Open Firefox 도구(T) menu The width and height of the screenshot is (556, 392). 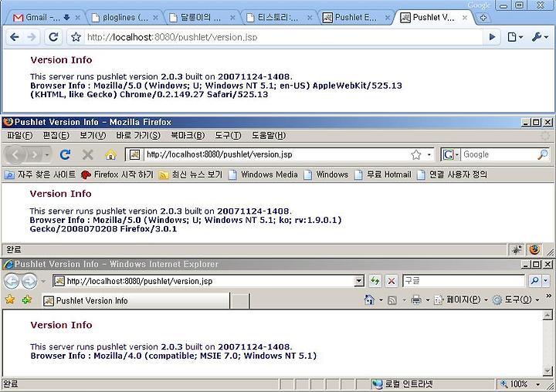click(228, 135)
